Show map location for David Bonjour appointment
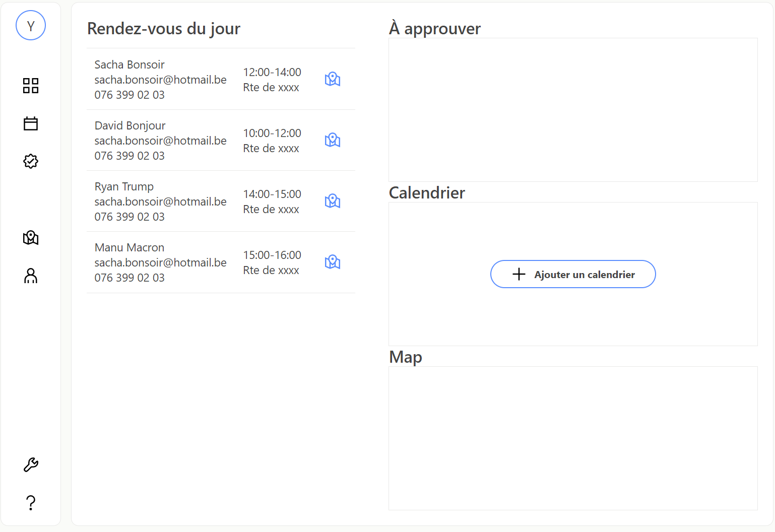 [333, 140]
